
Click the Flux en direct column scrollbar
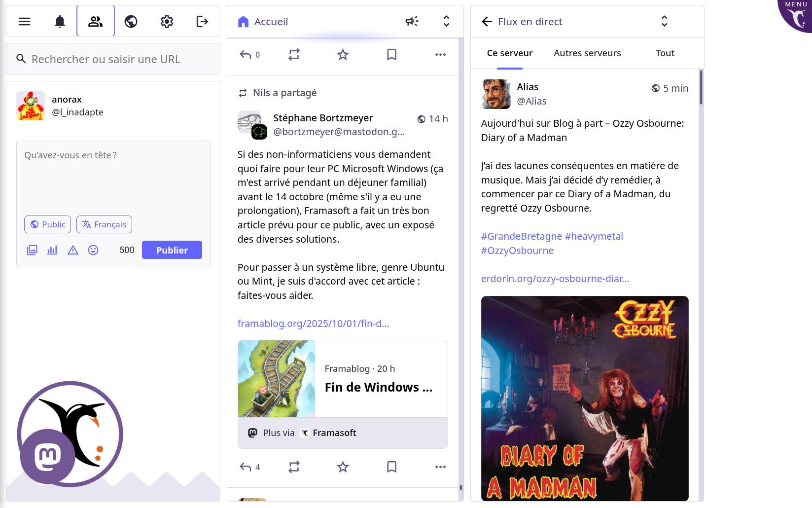coord(701,88)
